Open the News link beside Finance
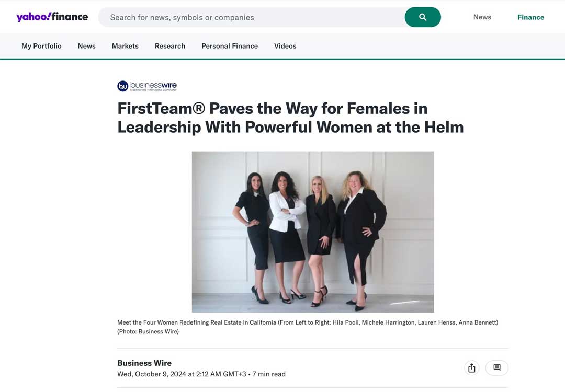565x392 pixels. (482, 17)
